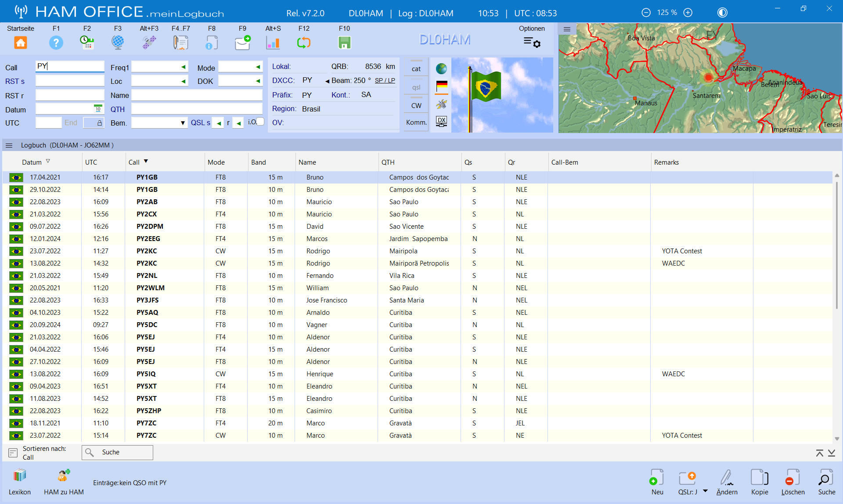Click the qsl button
This screenshot has height=504, width=843.
tap(416, 87)
